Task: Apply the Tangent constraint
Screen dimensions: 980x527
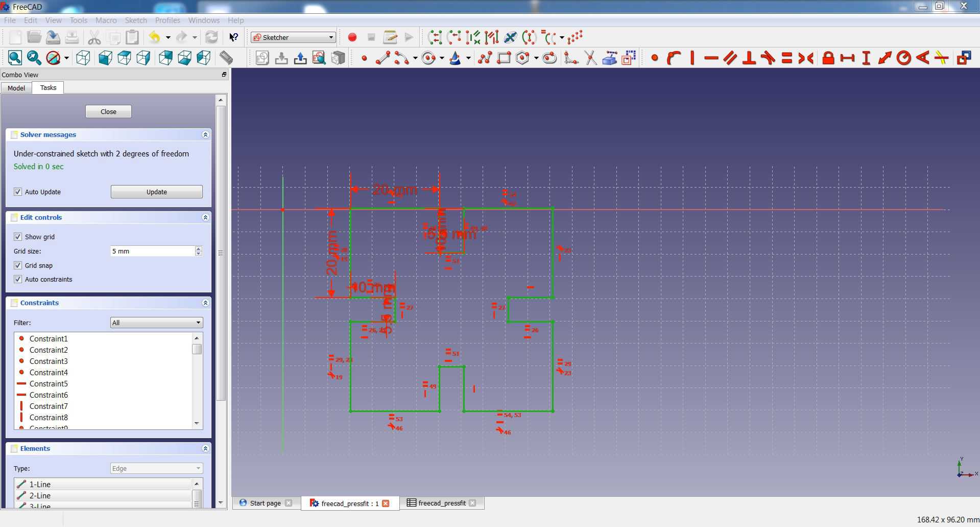Action: point(768,58)
